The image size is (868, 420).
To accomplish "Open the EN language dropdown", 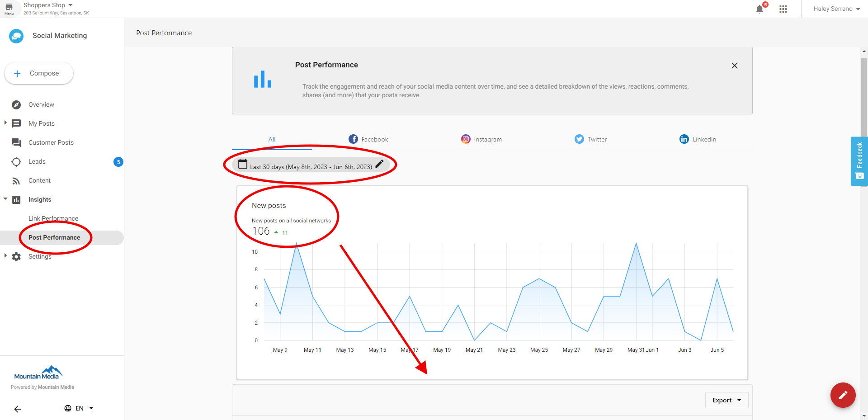I will (84, 408).
